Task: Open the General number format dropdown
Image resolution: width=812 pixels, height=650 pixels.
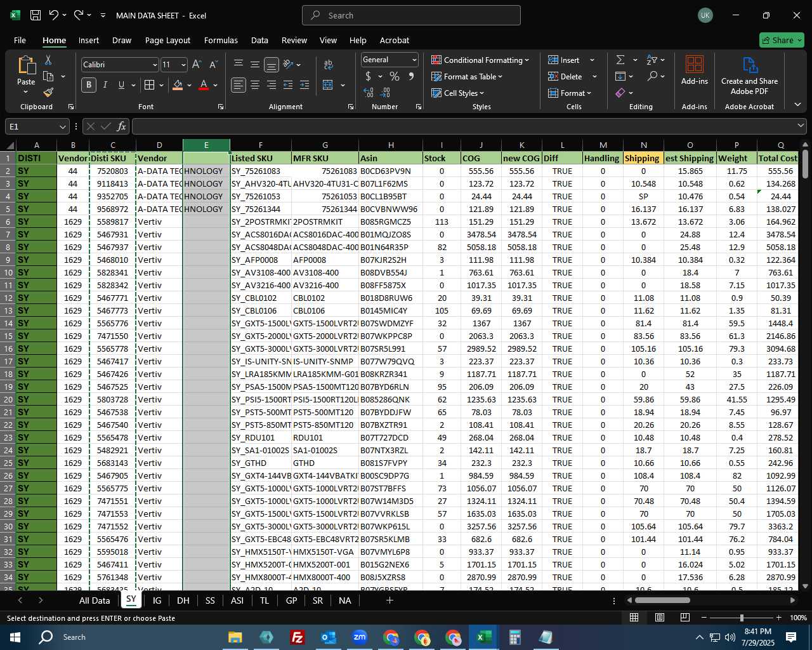Action: tap(414, 60)
